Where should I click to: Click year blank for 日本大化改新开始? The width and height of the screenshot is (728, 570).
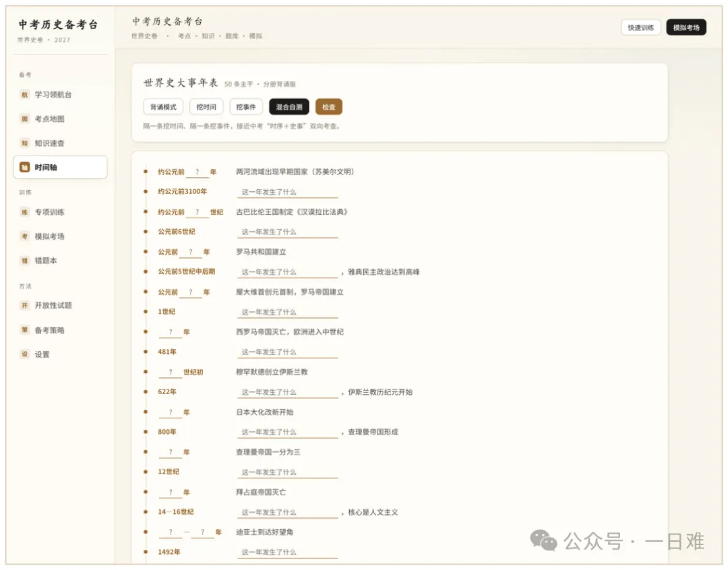coord(171,412)
